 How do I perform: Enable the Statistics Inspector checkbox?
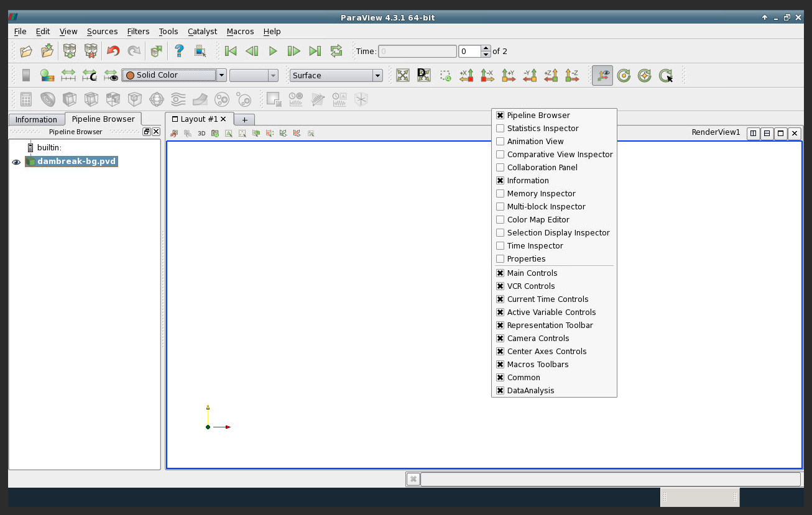coord(500,129)
